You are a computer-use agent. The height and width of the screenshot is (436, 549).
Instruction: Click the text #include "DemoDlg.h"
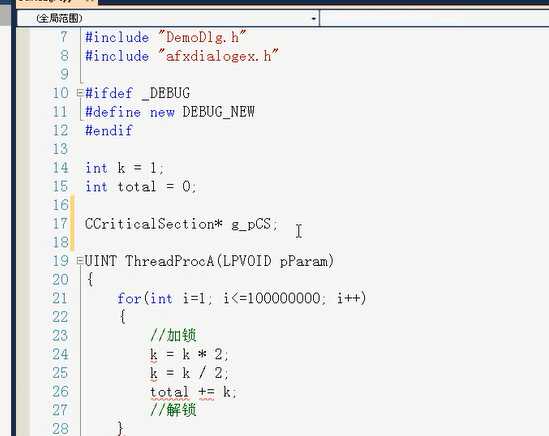(166, 37)
